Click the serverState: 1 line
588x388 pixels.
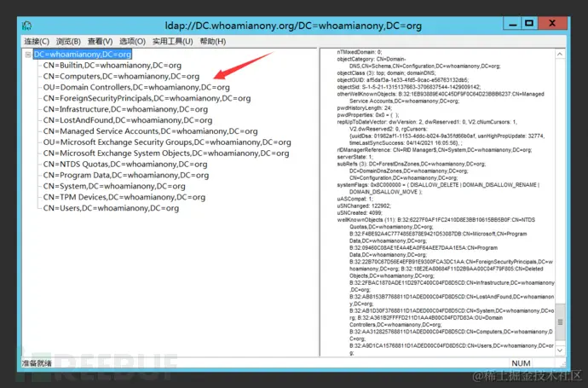click(355, 157)
